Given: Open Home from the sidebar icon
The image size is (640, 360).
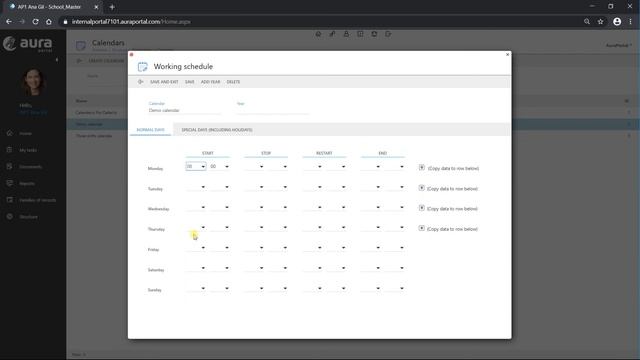Looking at the screenshot, I should (x=10, y=133).
